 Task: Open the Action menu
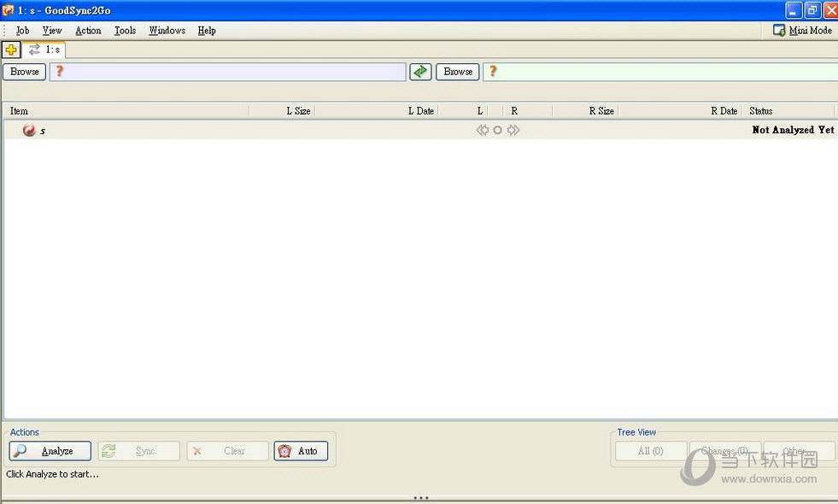[x=88, y=31]
